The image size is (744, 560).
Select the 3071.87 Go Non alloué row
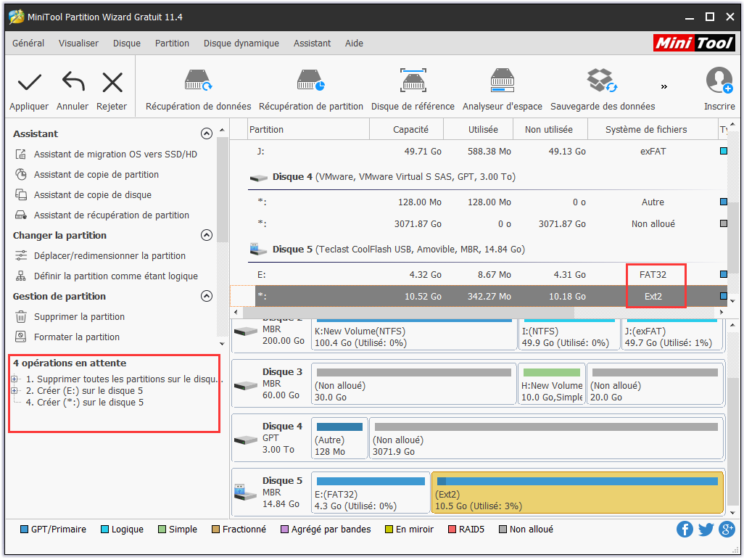pyautogui.click(x=479, y=224)
